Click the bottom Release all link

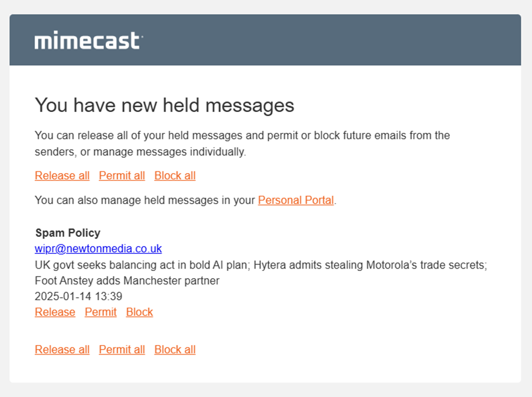62,349
